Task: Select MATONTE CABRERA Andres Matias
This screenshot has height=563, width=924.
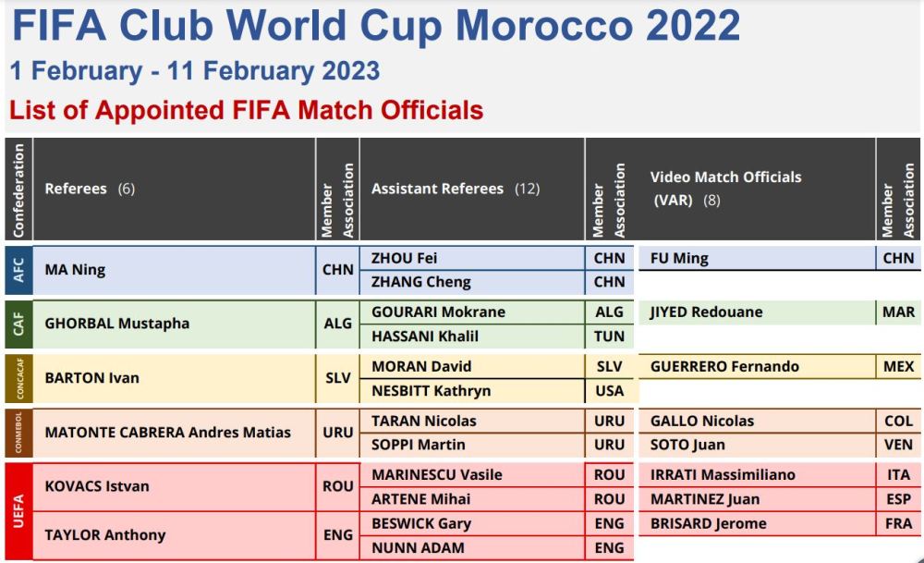Action: tap(167, 432)
